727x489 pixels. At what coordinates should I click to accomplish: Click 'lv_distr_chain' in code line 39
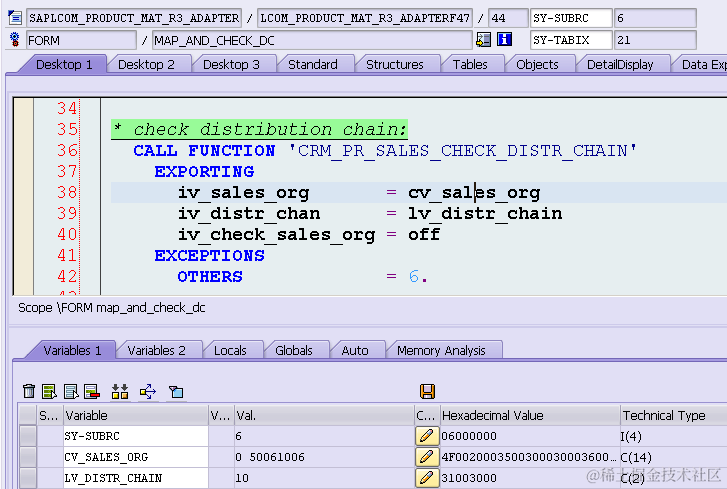click(x=485, y=213)
